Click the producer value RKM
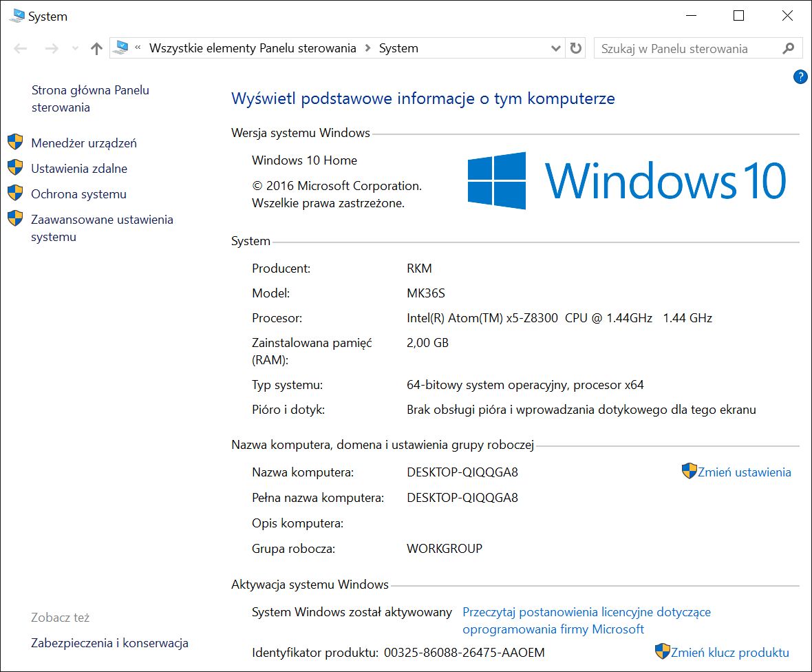The height and width of the screenshot is (672, 812). click(419, 269)
